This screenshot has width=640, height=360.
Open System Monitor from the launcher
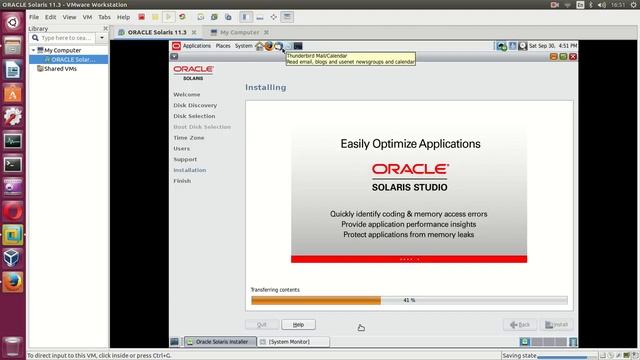[13, 141]
